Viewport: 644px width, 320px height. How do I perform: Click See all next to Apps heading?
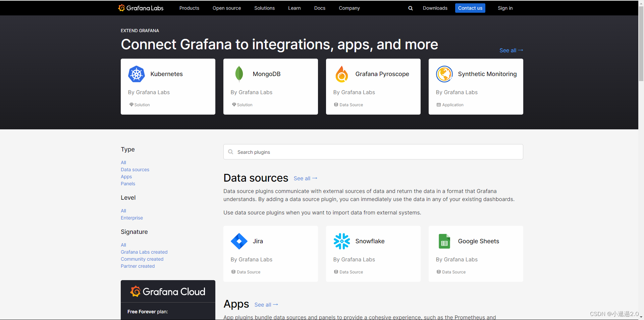pyautogui.click(x=266, y=305)
